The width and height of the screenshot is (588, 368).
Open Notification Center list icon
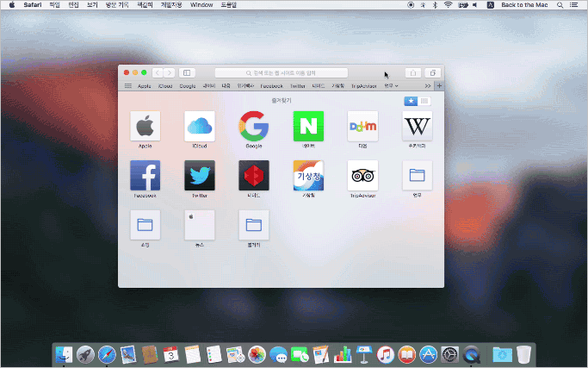tap(573, 5)
